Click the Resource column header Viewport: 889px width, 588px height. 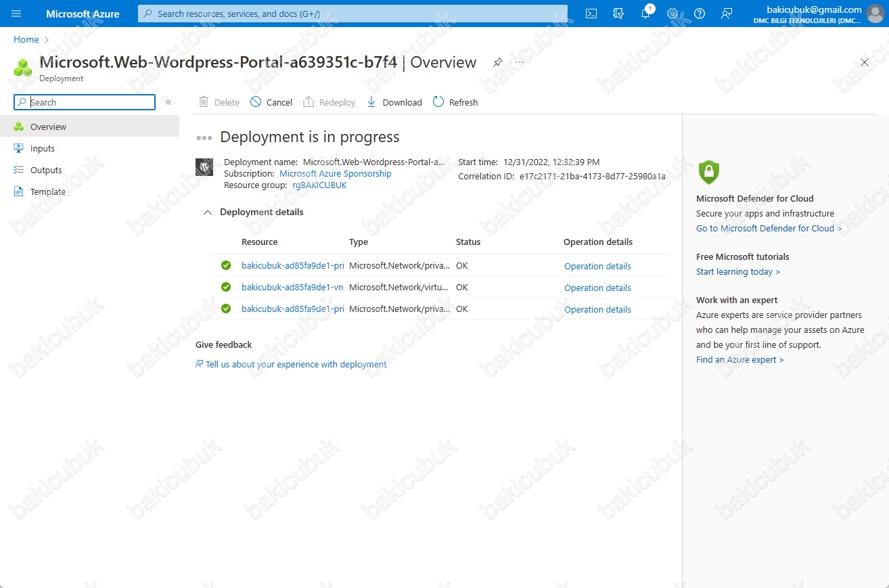pyautogui.click(x=260, y=242)
